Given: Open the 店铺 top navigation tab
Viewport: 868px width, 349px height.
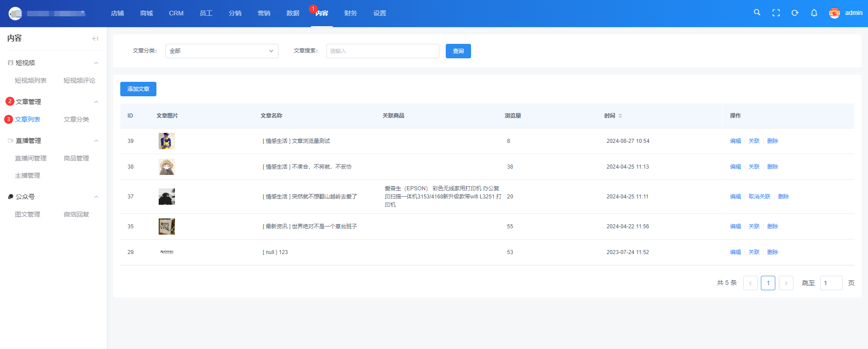Looking at the screenshot, I should (x=118, y=13).
